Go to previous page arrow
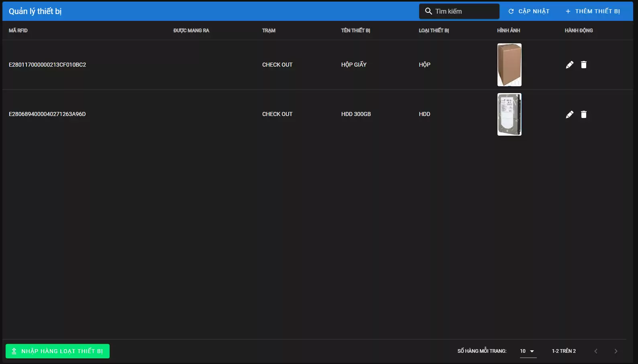The height and width of the screenshot is (364, 638). (x=596, y=351)
